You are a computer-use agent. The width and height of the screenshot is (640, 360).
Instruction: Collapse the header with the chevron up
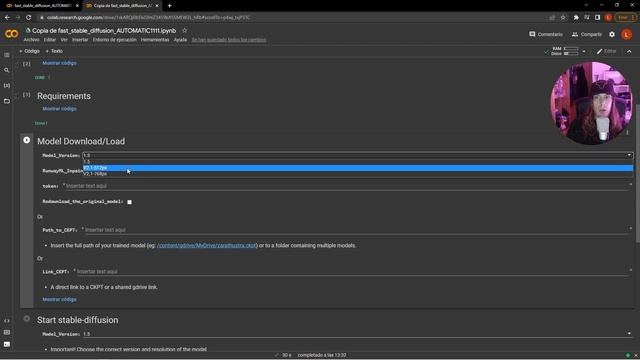tap(629, 51)
